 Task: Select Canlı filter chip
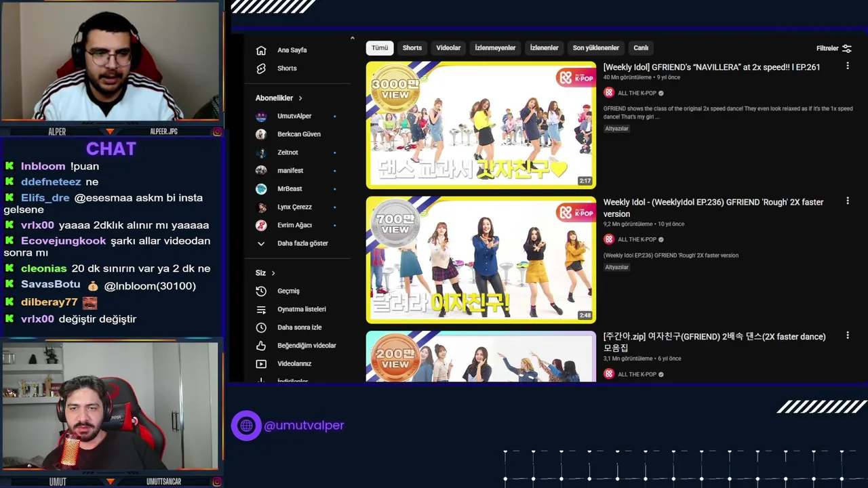(x=641, y=48)
